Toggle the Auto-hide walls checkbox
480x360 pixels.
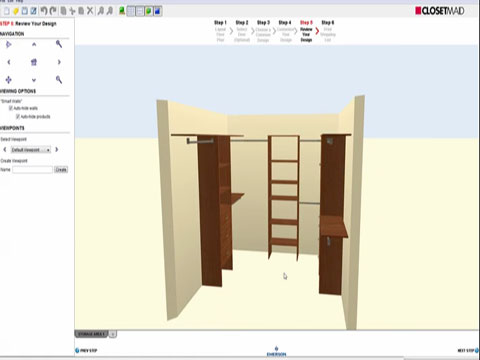click(x=11, y=108)
